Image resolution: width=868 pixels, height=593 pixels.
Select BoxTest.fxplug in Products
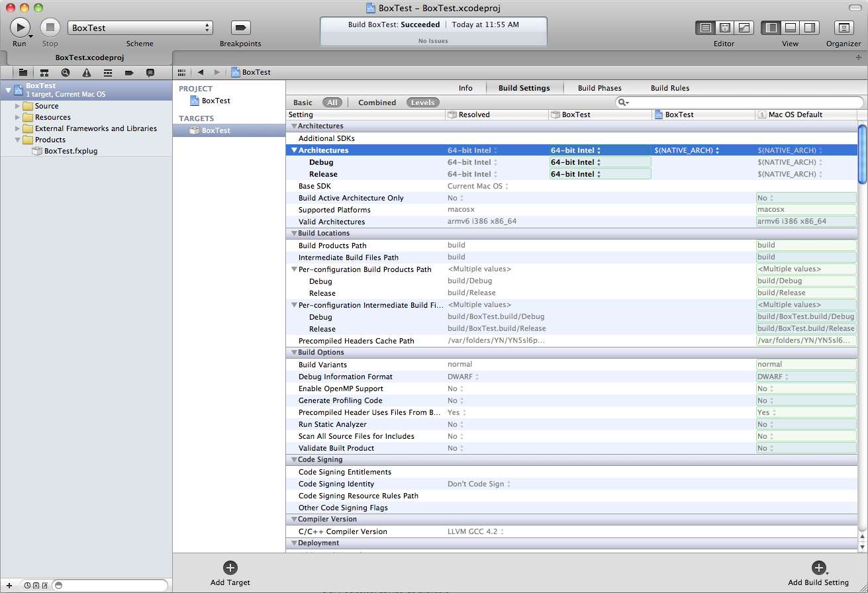[x=70, y=151]
